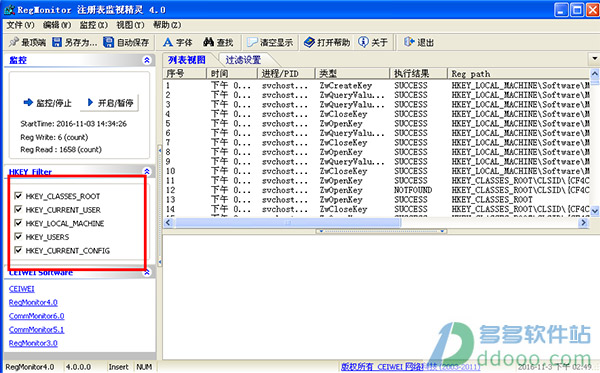This screenshot has width=600, height=373.
Task: Open the 编辑 menu
Action: coord(57,25)
